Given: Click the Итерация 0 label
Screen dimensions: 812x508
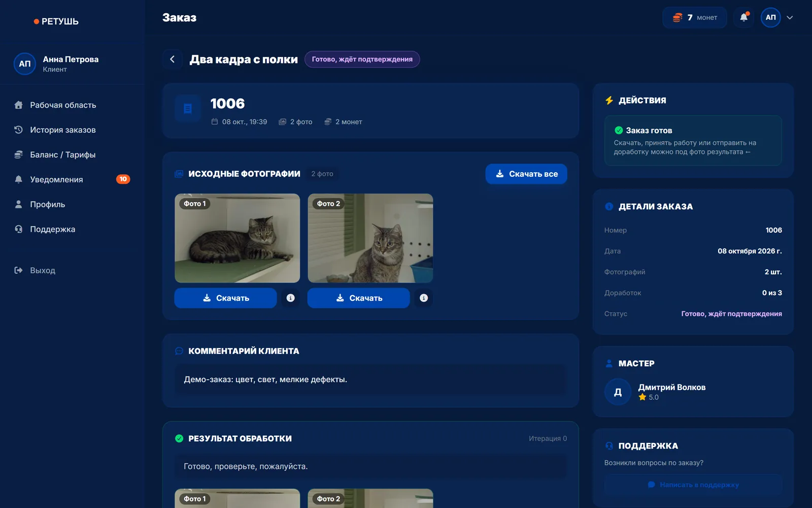Looking at the screenshot, I should [x=548, y=438].
